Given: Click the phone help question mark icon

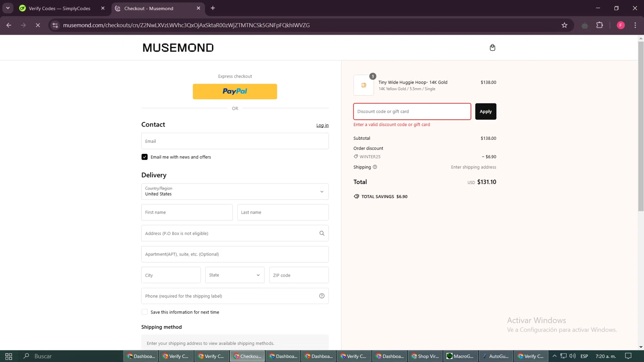Looking at the screenshot, I should pyautogui.click(x=322, y=296).
